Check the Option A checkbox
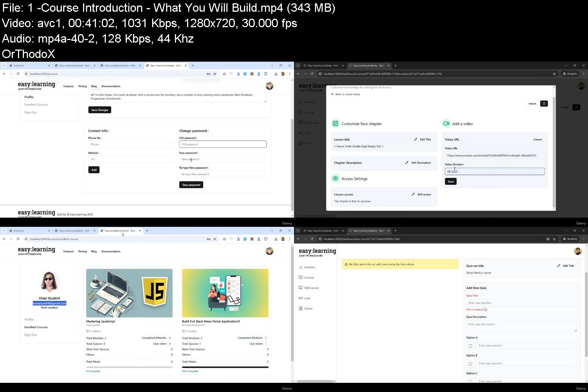Screen dimensions: 588x392 tap(470, 346)
